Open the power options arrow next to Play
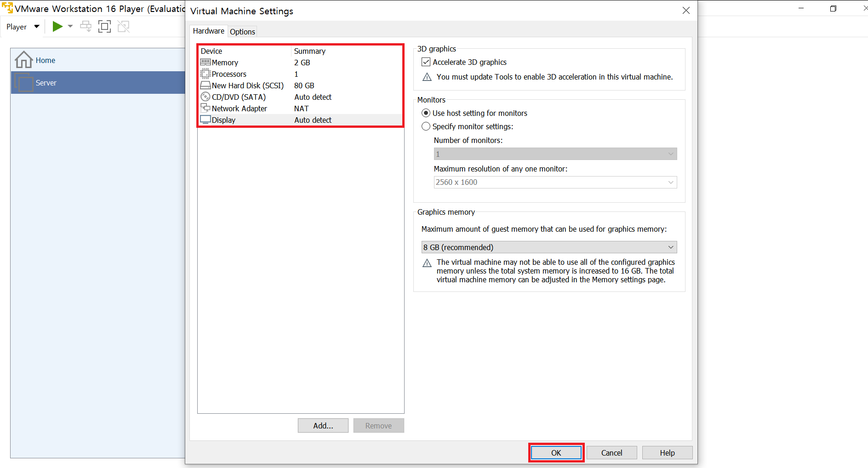This screenshot has height=468, width=868. point(70,27)
